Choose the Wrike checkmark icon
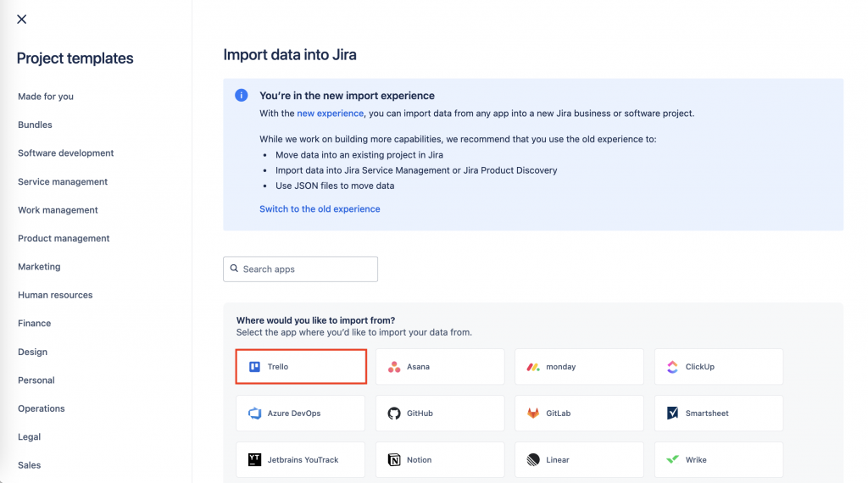This screenshot has width=868, height=483. [672, 460]
